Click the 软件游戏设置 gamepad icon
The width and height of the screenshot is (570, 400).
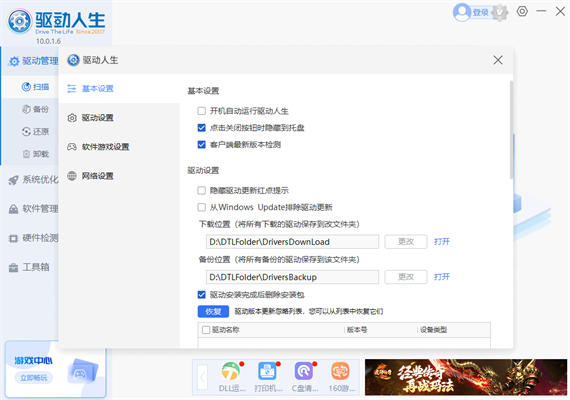[x=72, y=147]
